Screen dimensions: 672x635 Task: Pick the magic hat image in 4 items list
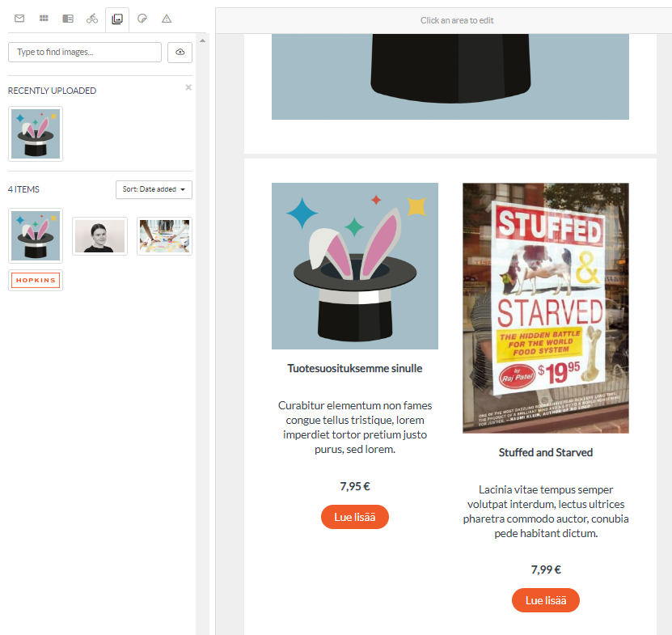pos(36,236)
